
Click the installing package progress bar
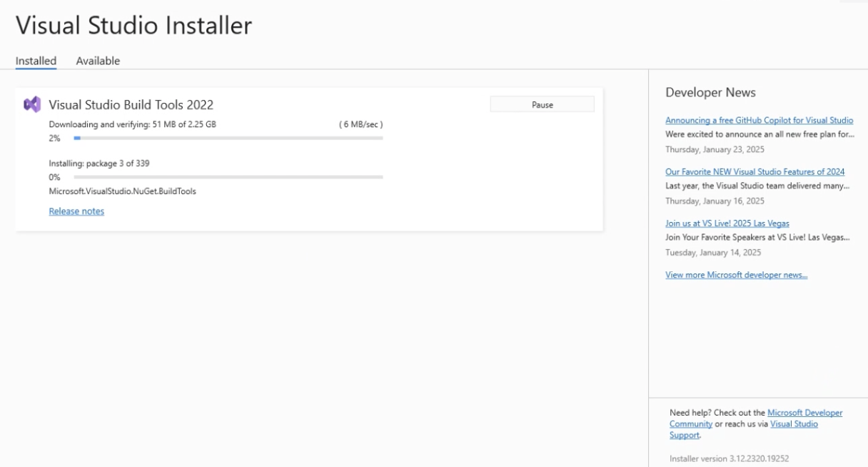pos(228,176)
